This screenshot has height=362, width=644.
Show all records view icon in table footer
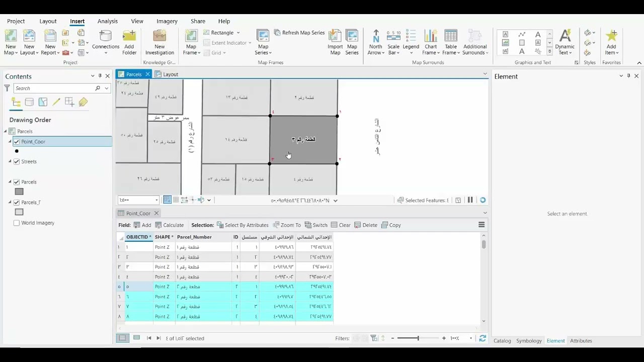(122, 338)
